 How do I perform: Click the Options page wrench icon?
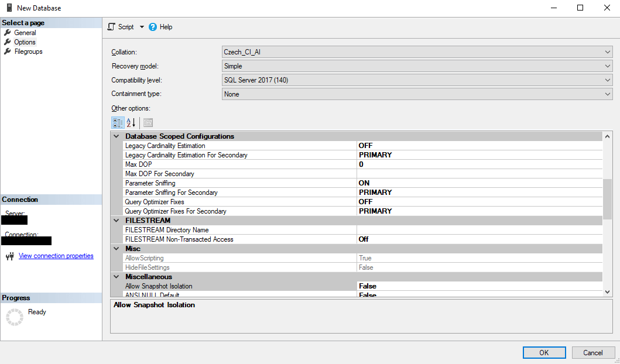(x=8, y=42)
